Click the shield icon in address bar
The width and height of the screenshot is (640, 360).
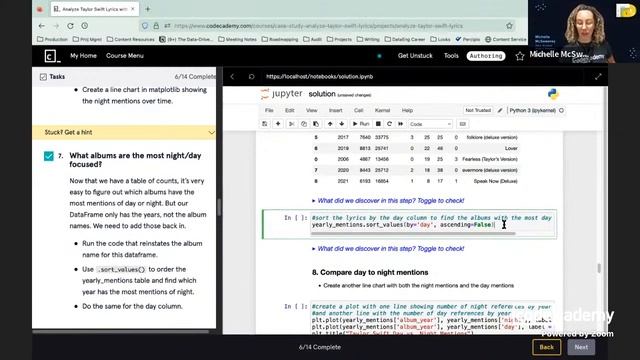[145, 26]
